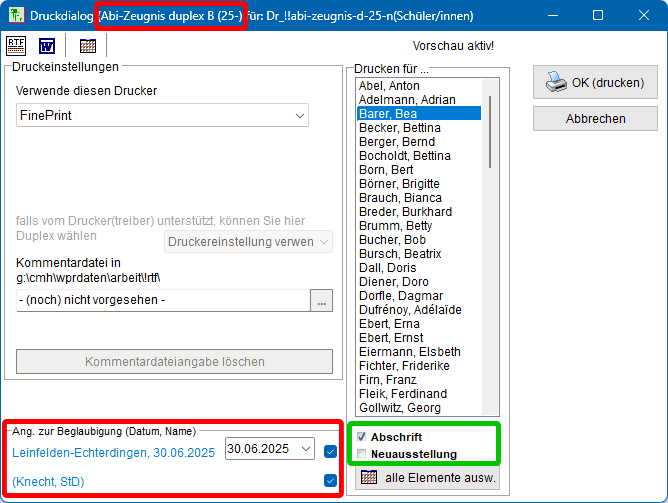This screenshot has height=503, width=668.
Task: Click the student list vertical scrollbar
Action: pyautogui.click(x=489, y=250)
